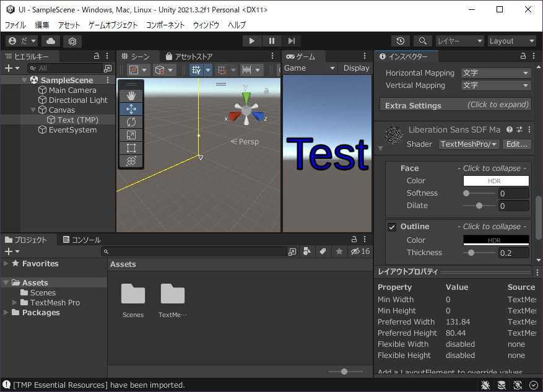Viewport: 543px width, 392px height.
Task: Toggle grid visibility in scene view
Action: [x=196, y=70]
